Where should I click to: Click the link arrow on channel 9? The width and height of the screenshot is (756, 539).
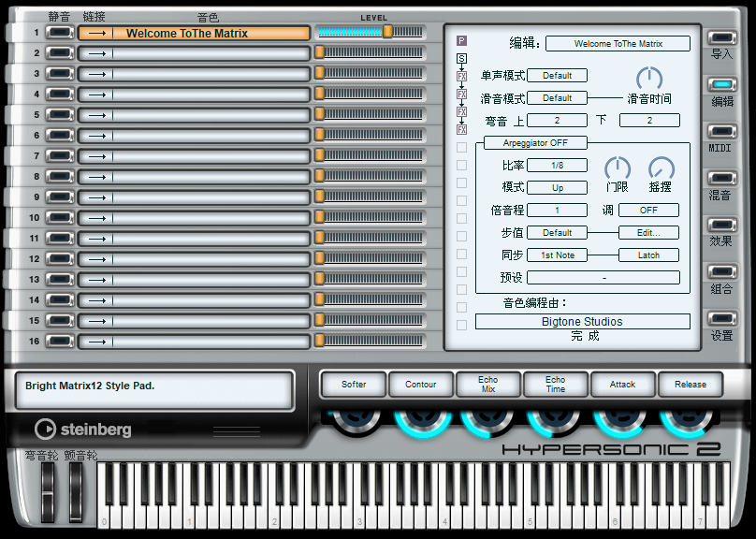coord(97,197)
